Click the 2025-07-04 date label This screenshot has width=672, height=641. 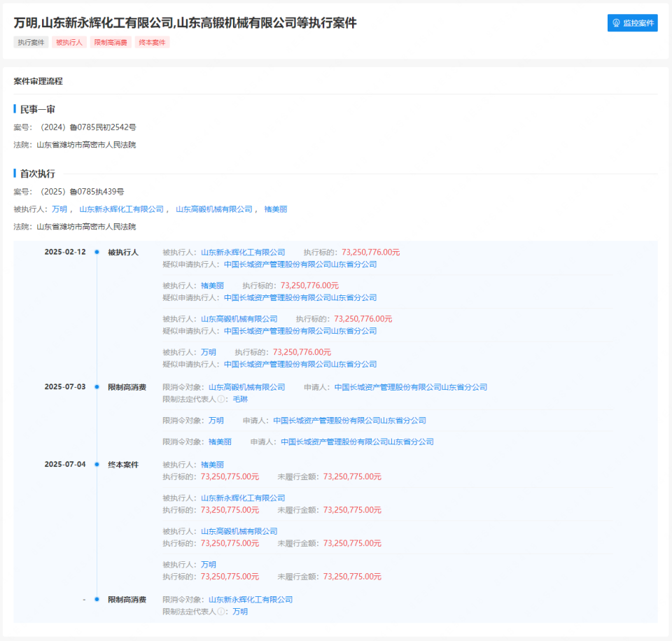(65, 465)
